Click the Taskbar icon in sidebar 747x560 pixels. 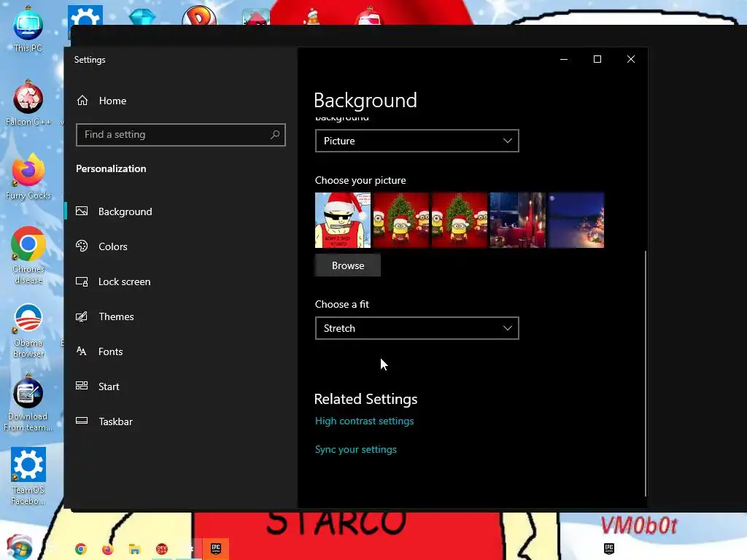pyautogui.click(x=82, y=421)
